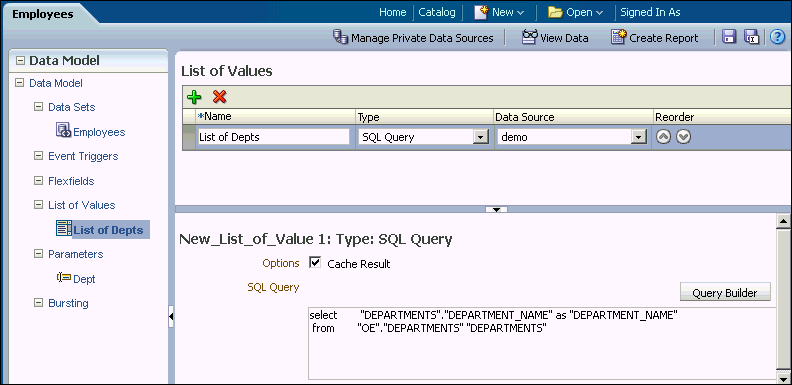The width and height of the screenshot is (792, 385).
Task: Open the Data Source demo dropdown
Action: click(639, 137)
